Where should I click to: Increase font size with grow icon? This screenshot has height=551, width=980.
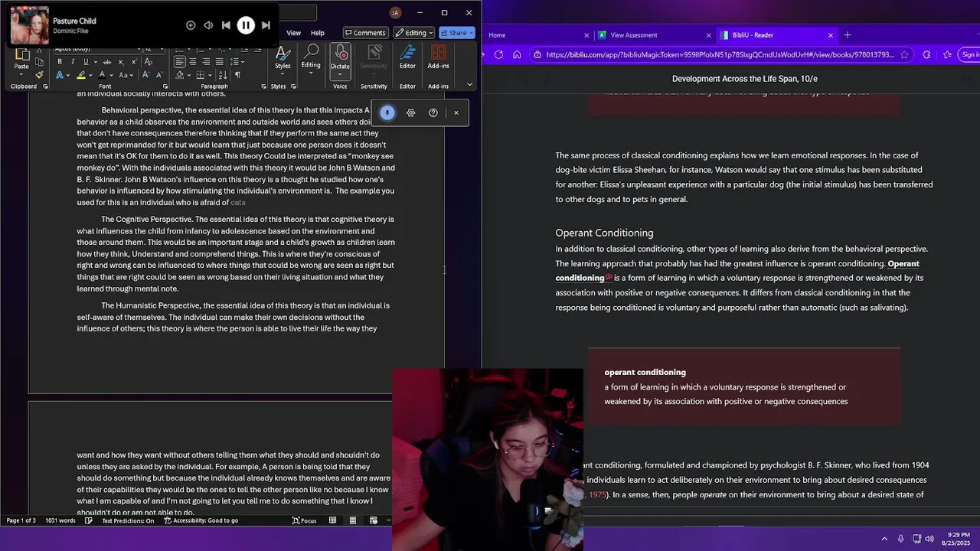click(x=145, y=74)
